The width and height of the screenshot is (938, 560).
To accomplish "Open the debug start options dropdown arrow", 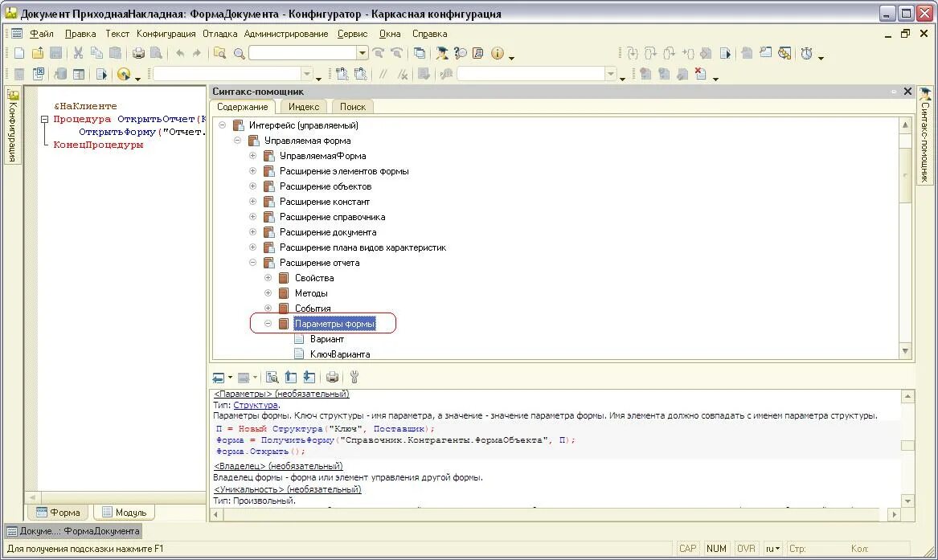I will [137, 78].
